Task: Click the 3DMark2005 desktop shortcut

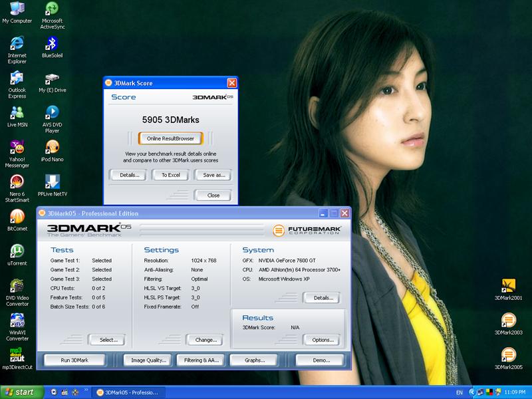Action: (x=508, y=358)
